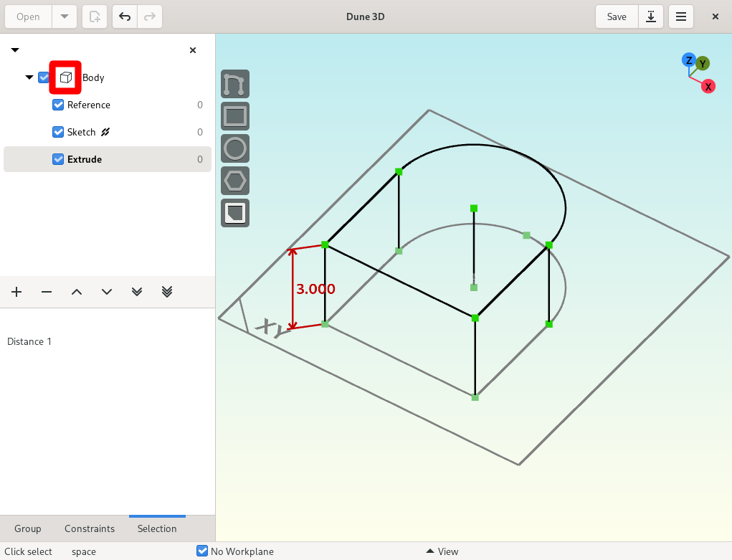This screenshot has width=732, height=560.
Task: Select the Extrude group row
Action: (x=108, y=159)
